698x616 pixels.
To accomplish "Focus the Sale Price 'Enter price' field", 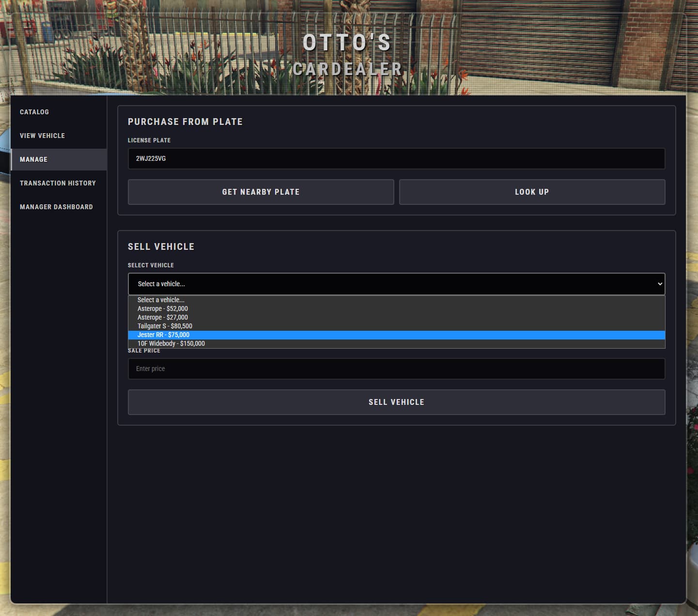I will [396, 369].
